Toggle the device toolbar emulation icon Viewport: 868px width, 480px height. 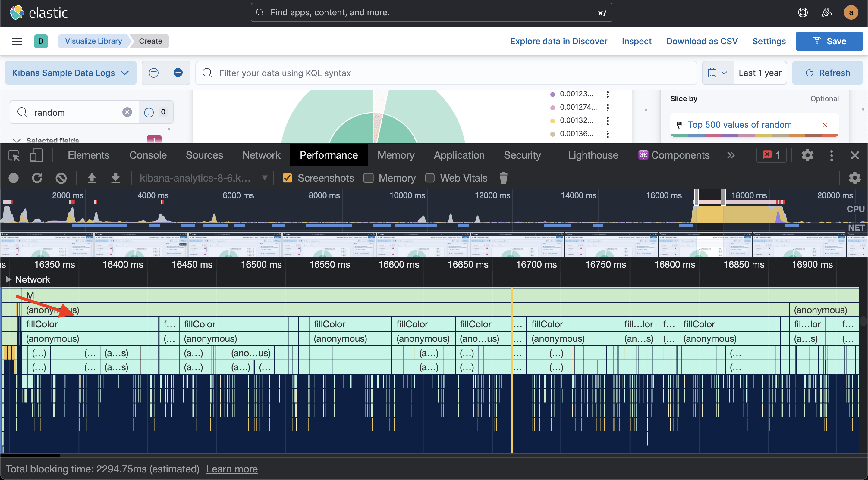(x=36, y=155)
